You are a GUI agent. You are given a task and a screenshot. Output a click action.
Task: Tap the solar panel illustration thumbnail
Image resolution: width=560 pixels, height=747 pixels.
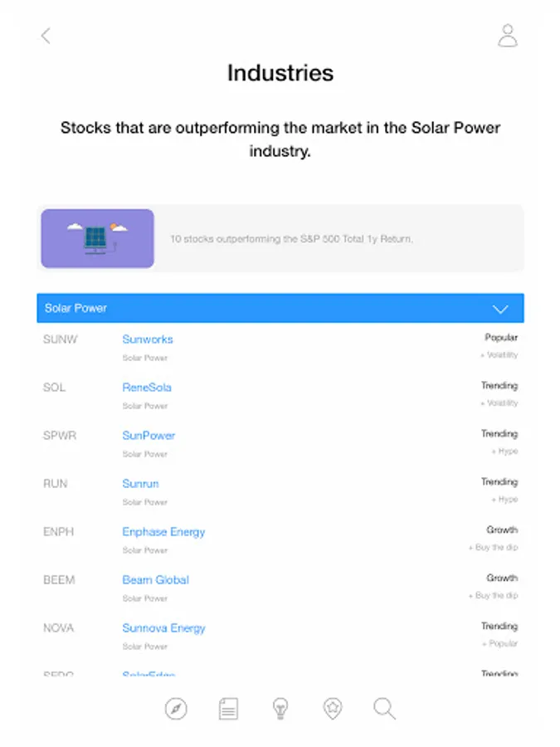98,238
